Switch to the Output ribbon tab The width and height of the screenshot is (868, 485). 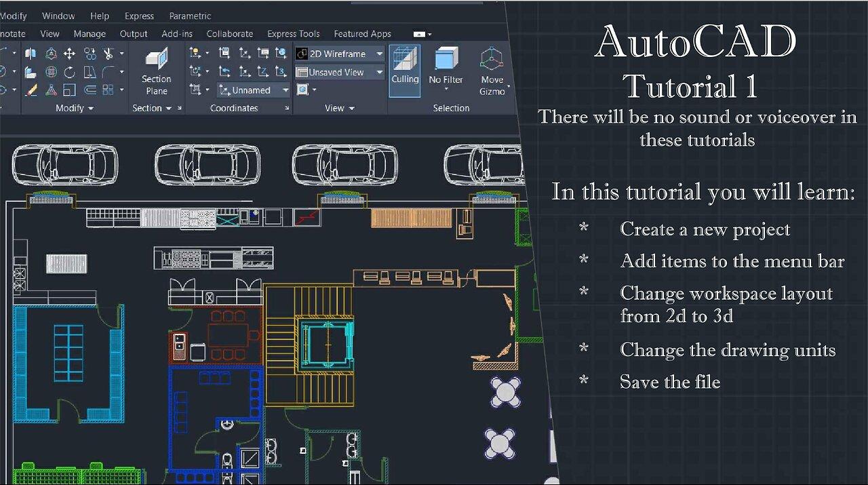(x=133, y=33)
